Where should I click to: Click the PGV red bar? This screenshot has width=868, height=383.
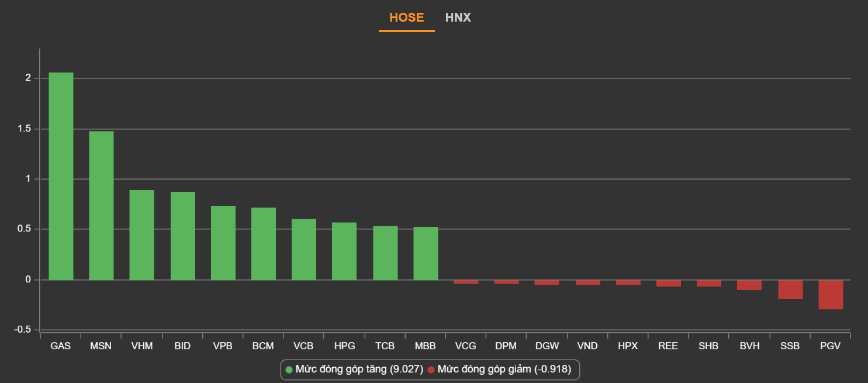(830, 295)
